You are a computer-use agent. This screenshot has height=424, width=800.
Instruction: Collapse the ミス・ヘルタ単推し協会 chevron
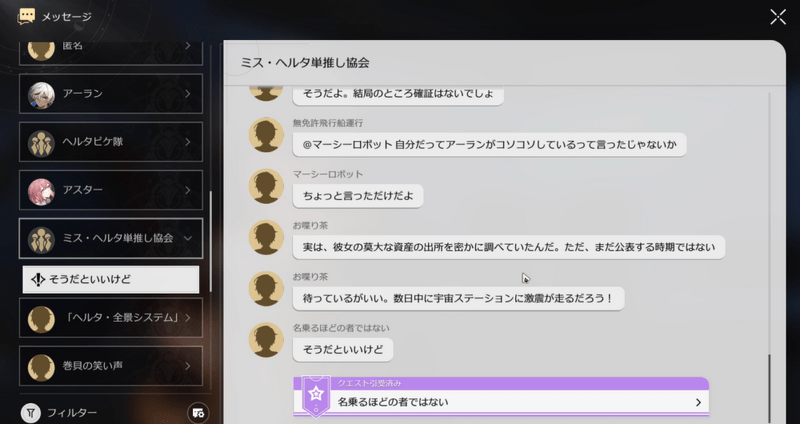point(188,238)
